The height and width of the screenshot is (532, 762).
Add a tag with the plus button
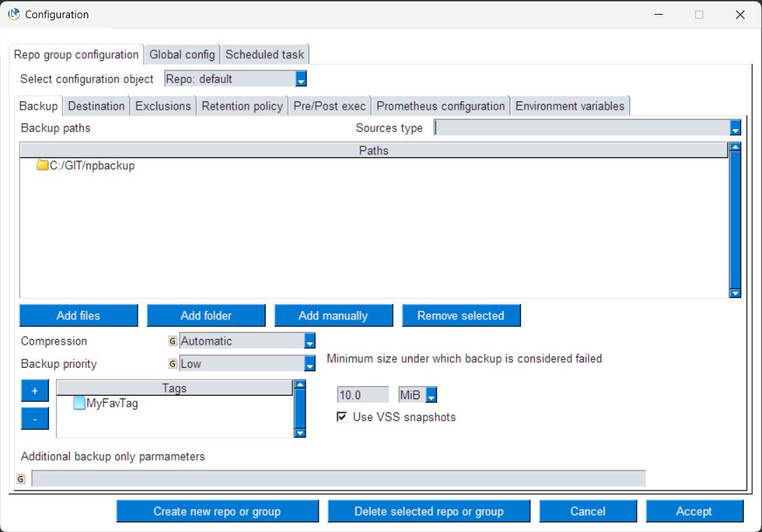[34, 391]
